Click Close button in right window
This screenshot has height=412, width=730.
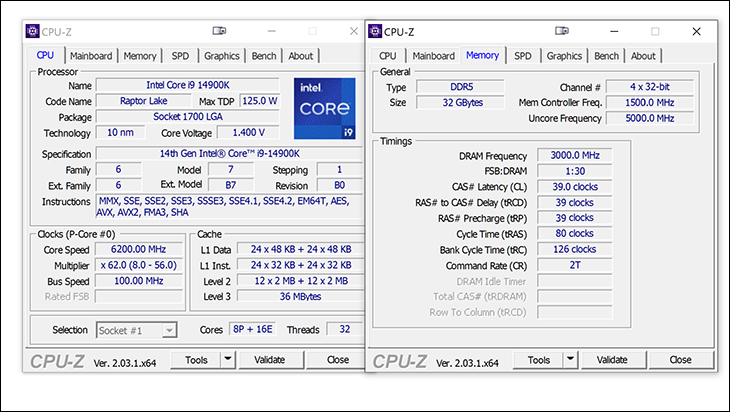681,360
